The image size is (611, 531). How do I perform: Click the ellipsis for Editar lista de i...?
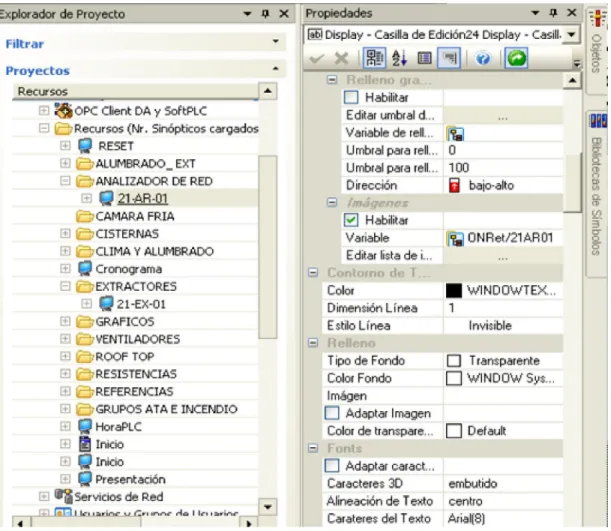503,256
